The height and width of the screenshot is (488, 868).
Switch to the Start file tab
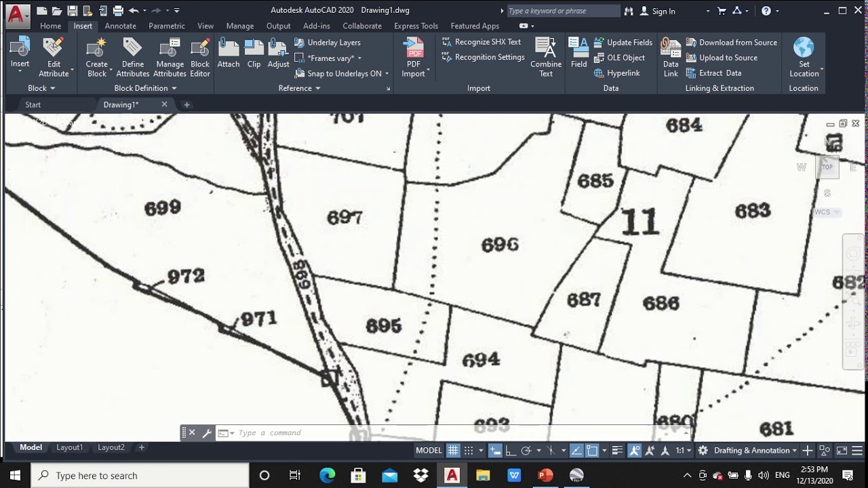pyautogui.click(x=33, y=105)
